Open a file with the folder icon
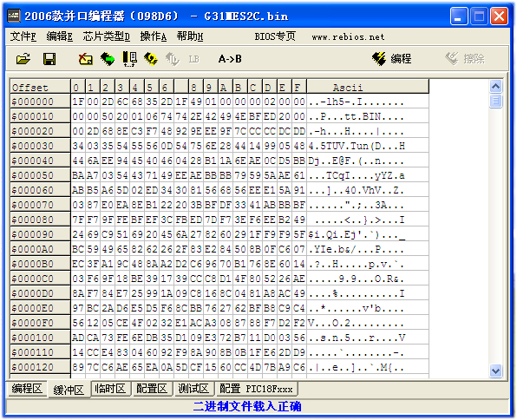 pos(23,59)
